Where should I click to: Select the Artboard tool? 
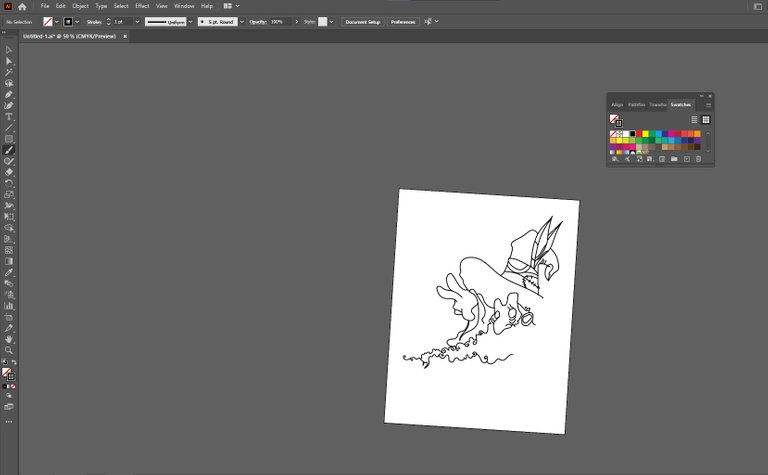9,317
